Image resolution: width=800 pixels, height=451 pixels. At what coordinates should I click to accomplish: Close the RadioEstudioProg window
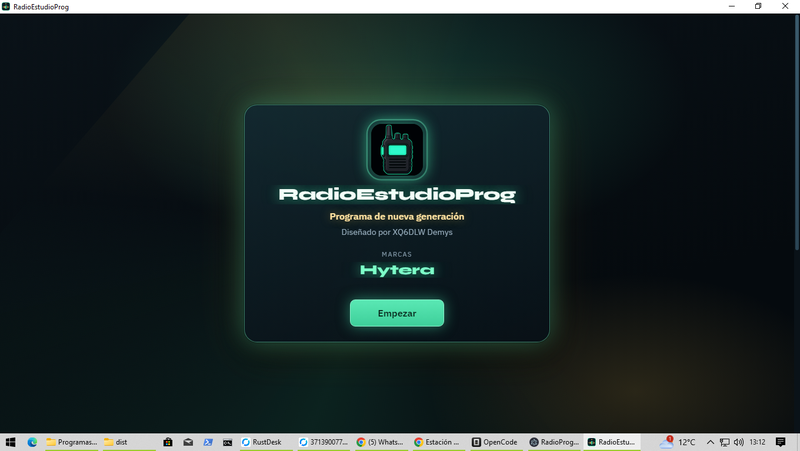click(785, 6)
